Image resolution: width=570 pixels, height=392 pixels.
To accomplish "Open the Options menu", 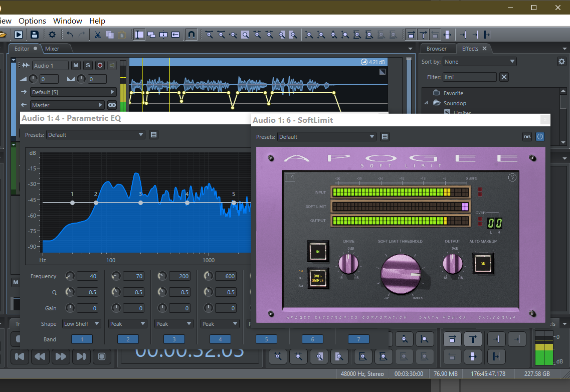I will pyautogui.click(x=32, y=21).
